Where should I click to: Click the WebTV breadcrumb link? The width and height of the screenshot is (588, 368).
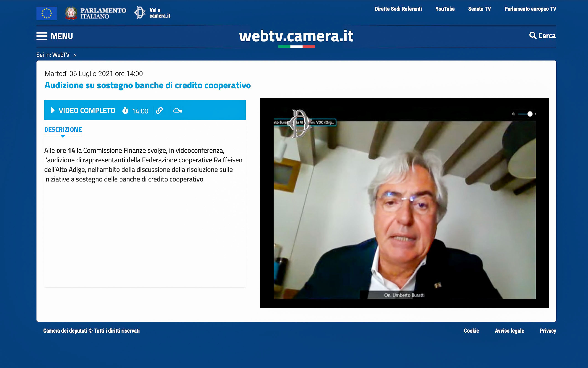61,55
